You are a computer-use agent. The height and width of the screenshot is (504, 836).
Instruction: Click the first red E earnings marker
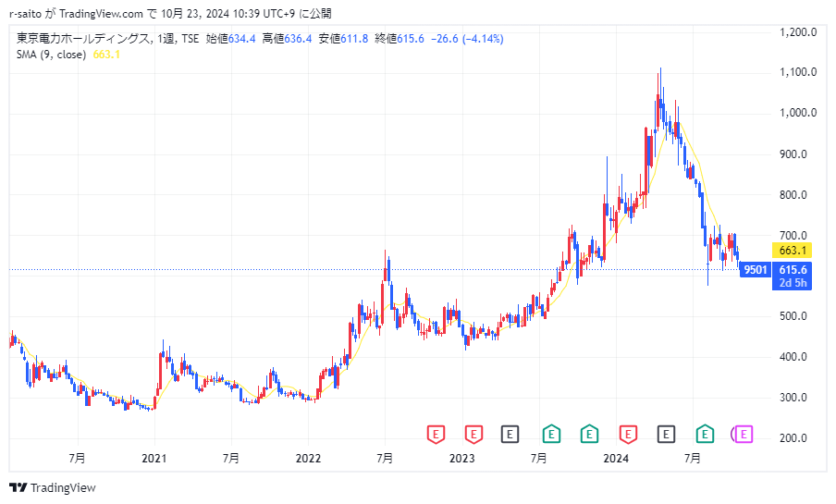pyautogui.click(x=436, y=434)
